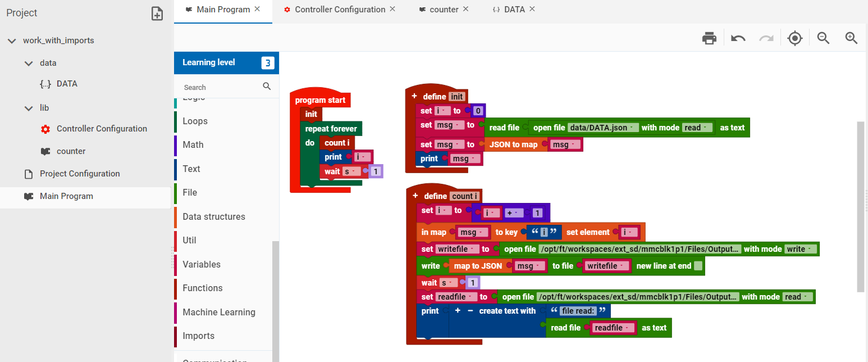The height and width of the screenshot is (362, 868).
Task: Open the Machine Learning toolbox category
Action: [x=219, y=312]
